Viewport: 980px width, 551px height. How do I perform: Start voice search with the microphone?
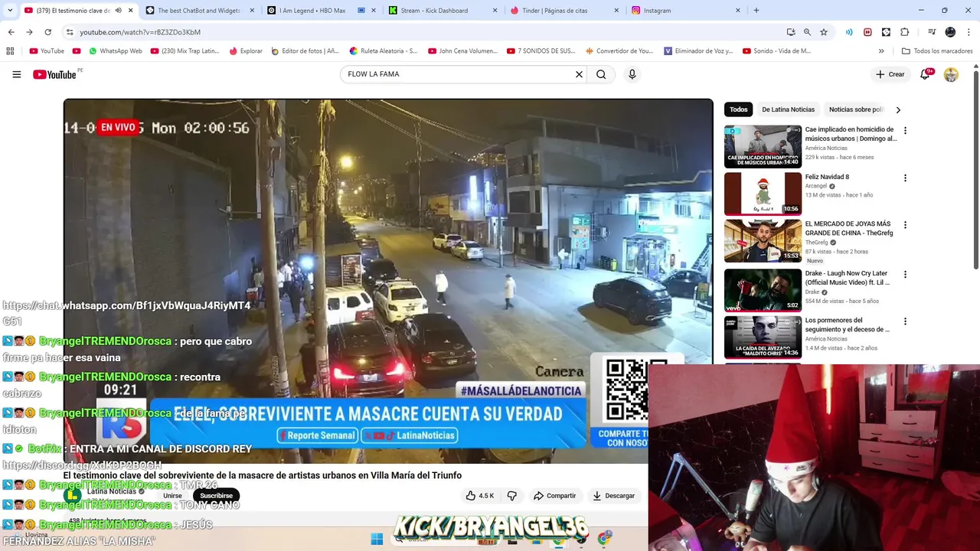click(632, 74)
